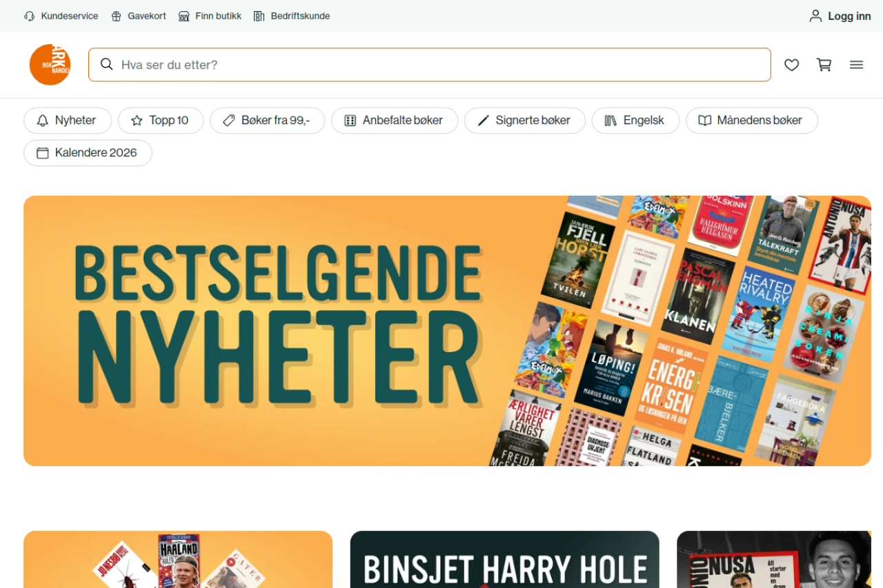Image resolution: width=883 pixels, height=588 pixels.
Task: Select the Topp 10 chip
Action: [x=161, y=121]
